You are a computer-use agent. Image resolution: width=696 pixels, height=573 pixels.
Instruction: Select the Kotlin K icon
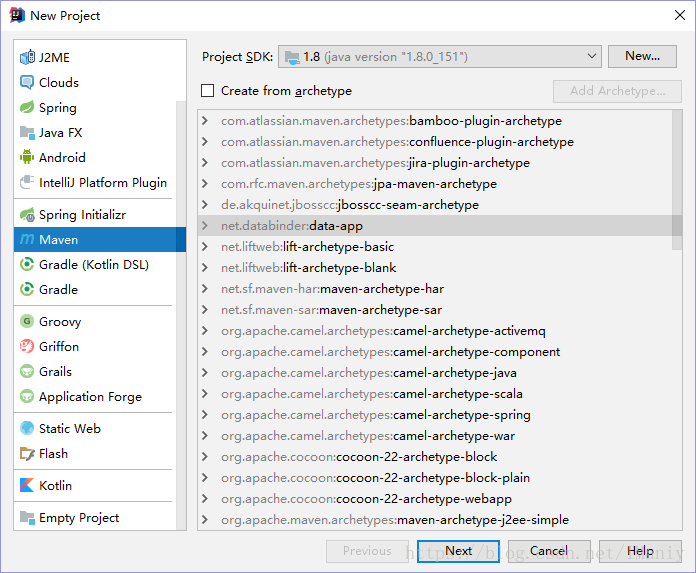pos(27,486)
